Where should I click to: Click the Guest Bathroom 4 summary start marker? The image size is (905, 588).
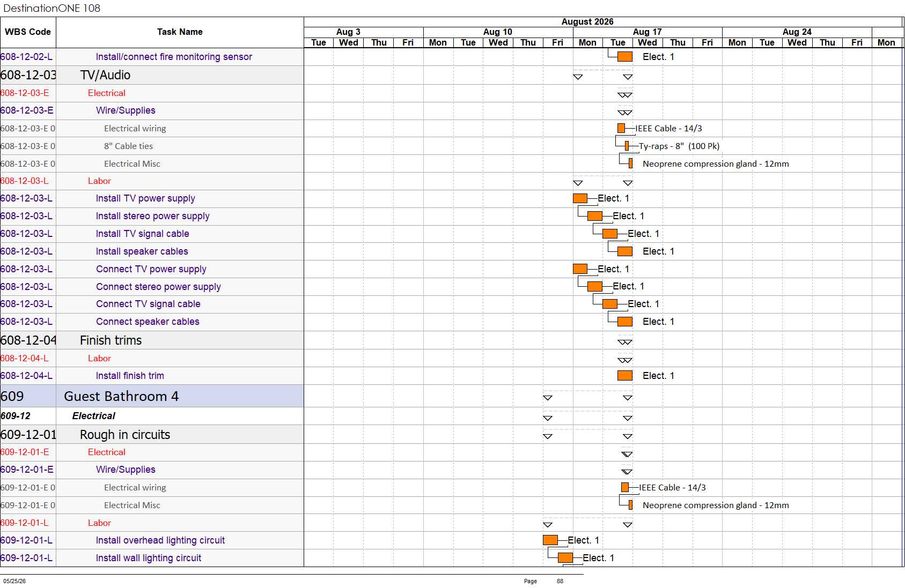(548, 398)
